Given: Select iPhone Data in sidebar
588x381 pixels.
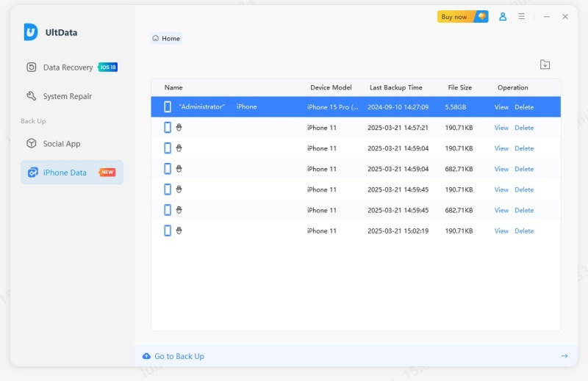Looking at the screenshot, I should point(72,173).
